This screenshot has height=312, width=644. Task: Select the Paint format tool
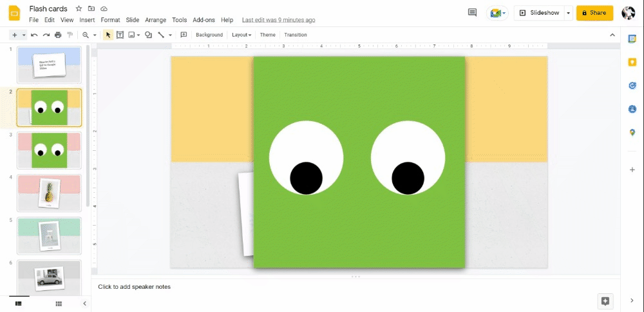pyautogui.click(x=70, y=35)
